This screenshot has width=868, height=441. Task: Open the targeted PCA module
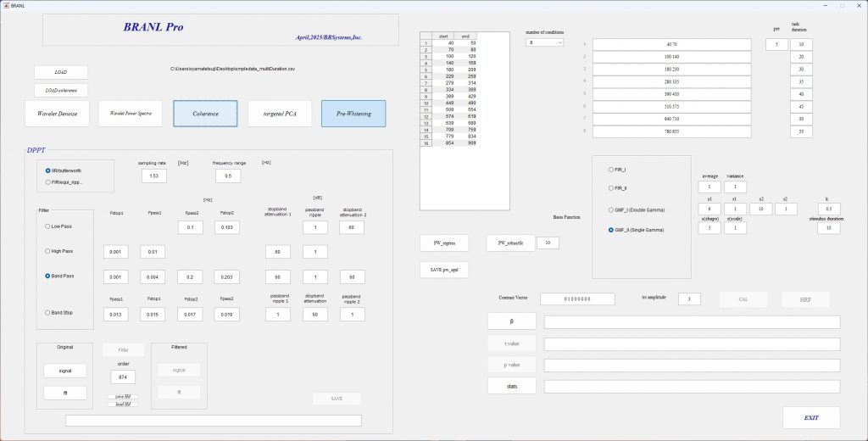[x=280, y=114]
